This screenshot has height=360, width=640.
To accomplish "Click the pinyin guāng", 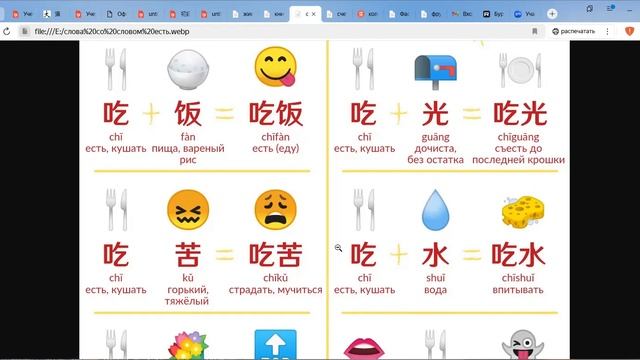I will point(436,137).
